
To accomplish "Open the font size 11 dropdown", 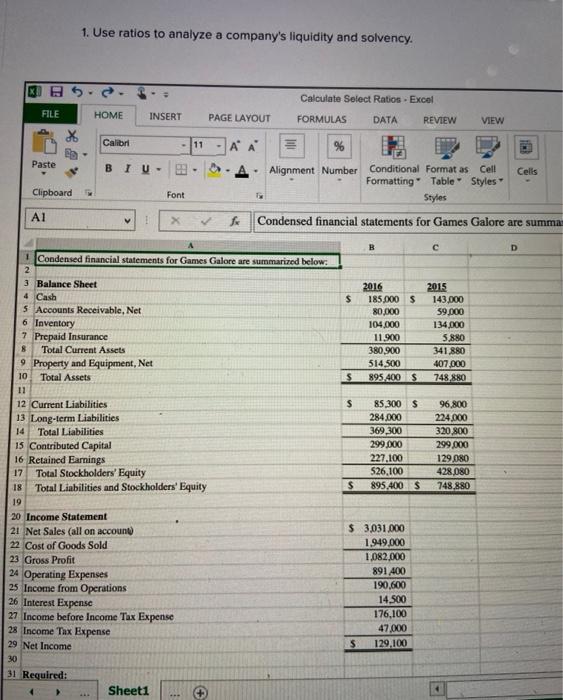I will coord(219,146).
